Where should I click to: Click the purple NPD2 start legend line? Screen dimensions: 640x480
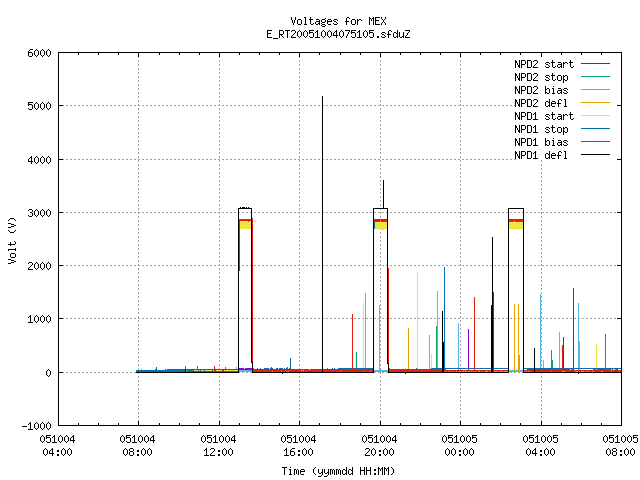click(596, 64)
